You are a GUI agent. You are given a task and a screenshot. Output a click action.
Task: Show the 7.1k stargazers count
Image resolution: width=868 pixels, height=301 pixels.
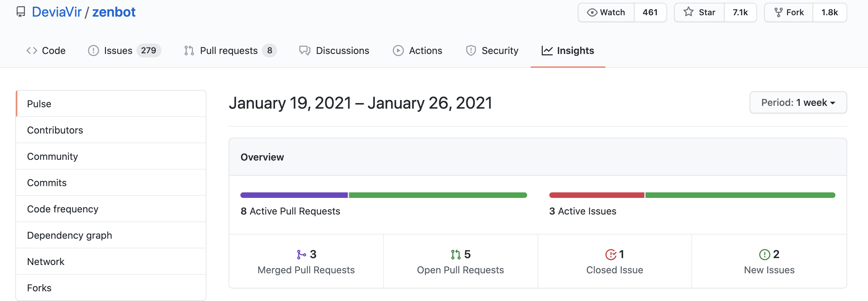pos(740,12)
